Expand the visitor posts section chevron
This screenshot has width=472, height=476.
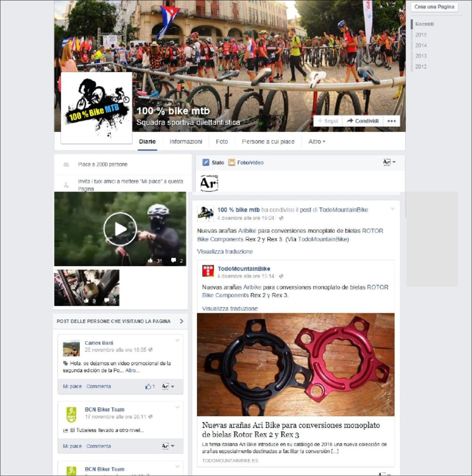point(182,321)
